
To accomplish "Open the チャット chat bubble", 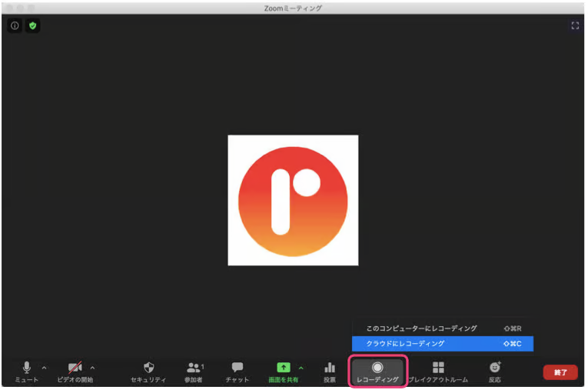I will pos(238,369).
